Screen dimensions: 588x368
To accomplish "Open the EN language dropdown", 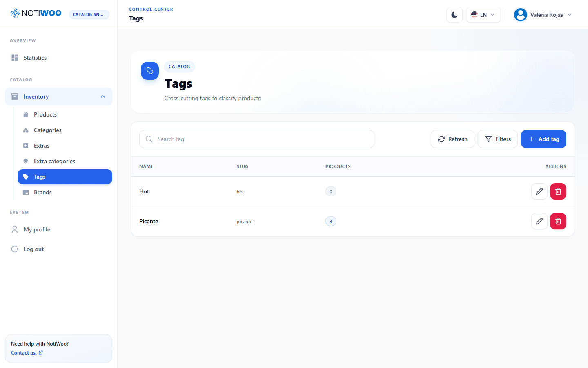I will pyautogui.click(x=483, y=15).
